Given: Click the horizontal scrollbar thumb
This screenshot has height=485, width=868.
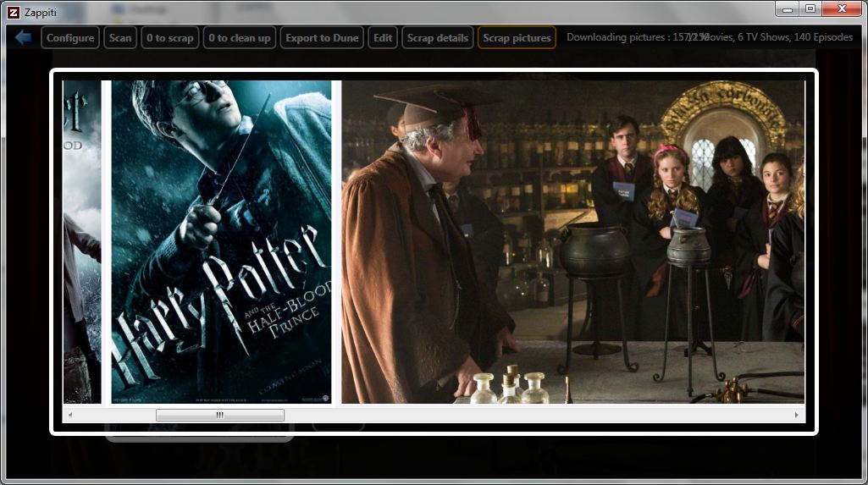Looking at the screenshot, I should [x=220, y=415].
